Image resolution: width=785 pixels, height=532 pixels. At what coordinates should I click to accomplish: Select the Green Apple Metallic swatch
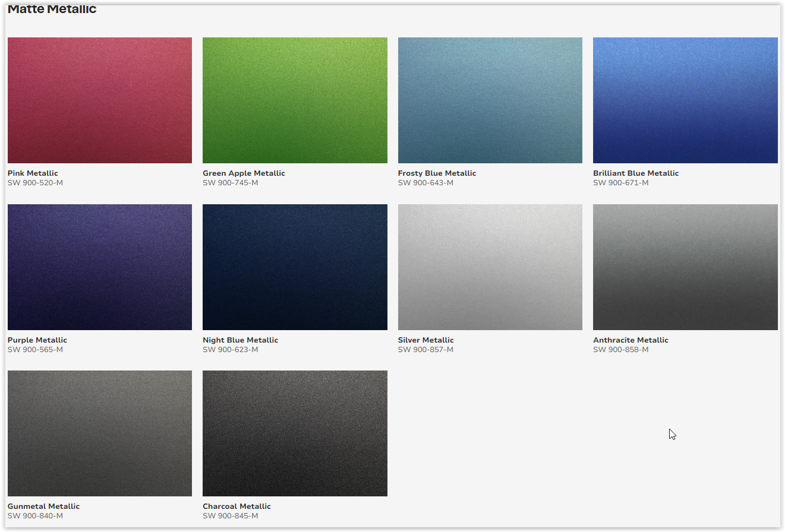(295, 100)
